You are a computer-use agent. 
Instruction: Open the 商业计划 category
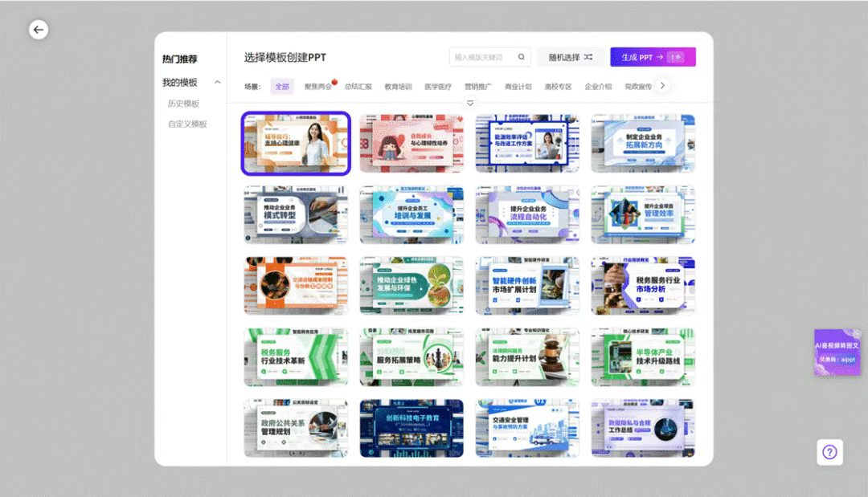pyautogui.click(x=518, y=85)
